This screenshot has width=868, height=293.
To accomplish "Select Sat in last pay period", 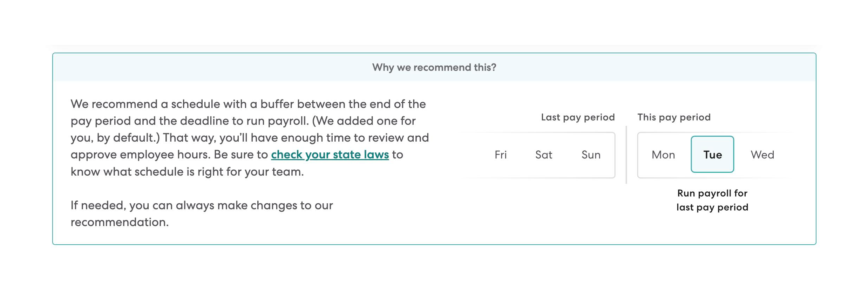I will point(543,155).
